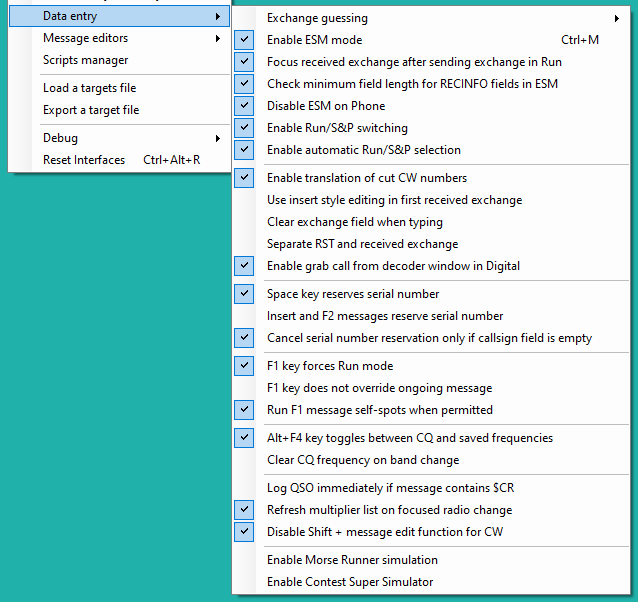Toggle Space key reserves serial number
This screenshot has width=638, height=602.
pyautogui.click(x=431, y=294)
